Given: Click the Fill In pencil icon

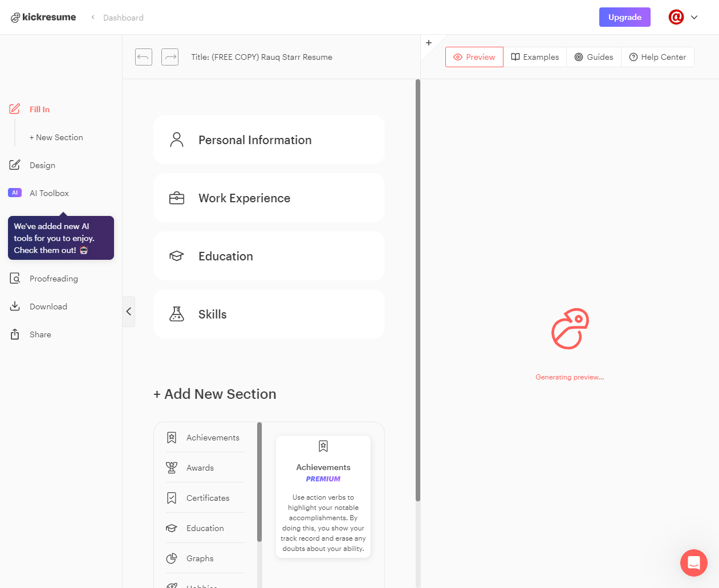Looking at the screenshot, I should tap(15, 109).
